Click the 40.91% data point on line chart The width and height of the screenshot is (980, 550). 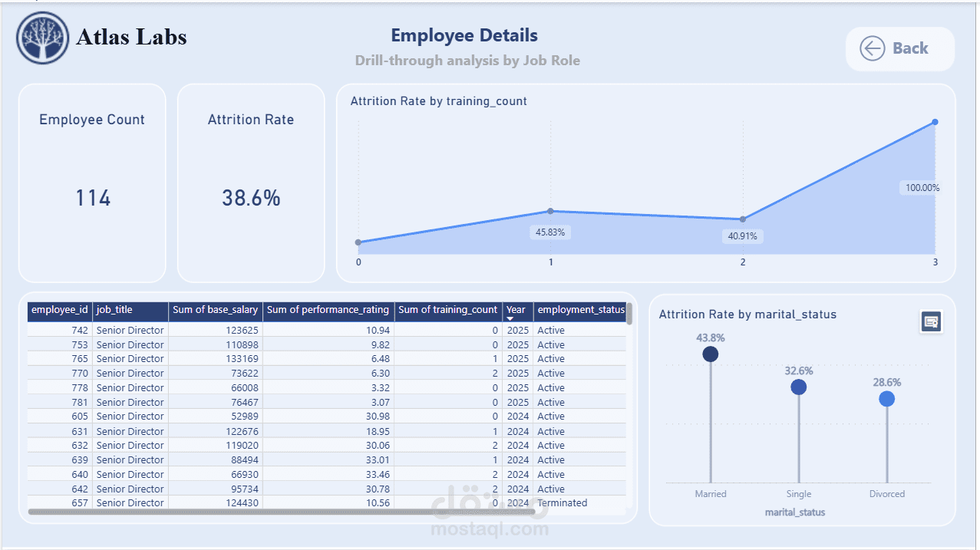[x=743, y=219]
